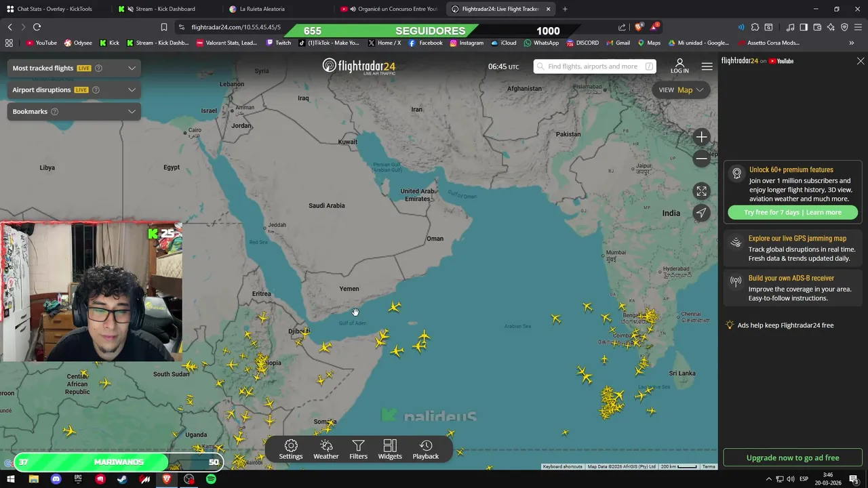Open DISCORD bookmark
The image size is (868, 488).
[x=582, y=43]
